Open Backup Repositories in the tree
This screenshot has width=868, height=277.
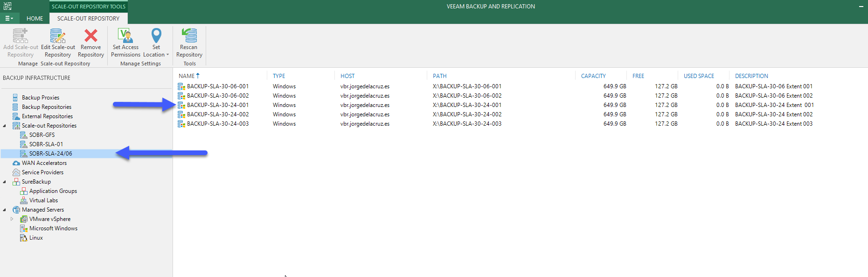47,107
